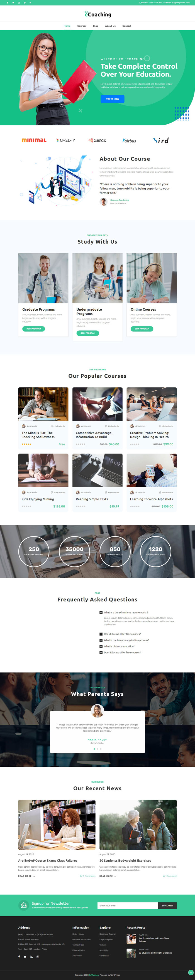Click the RSS feed icon in top bar
Viewport: 195px width, 980px height.
pyautogui.click(x=30, y=3)
